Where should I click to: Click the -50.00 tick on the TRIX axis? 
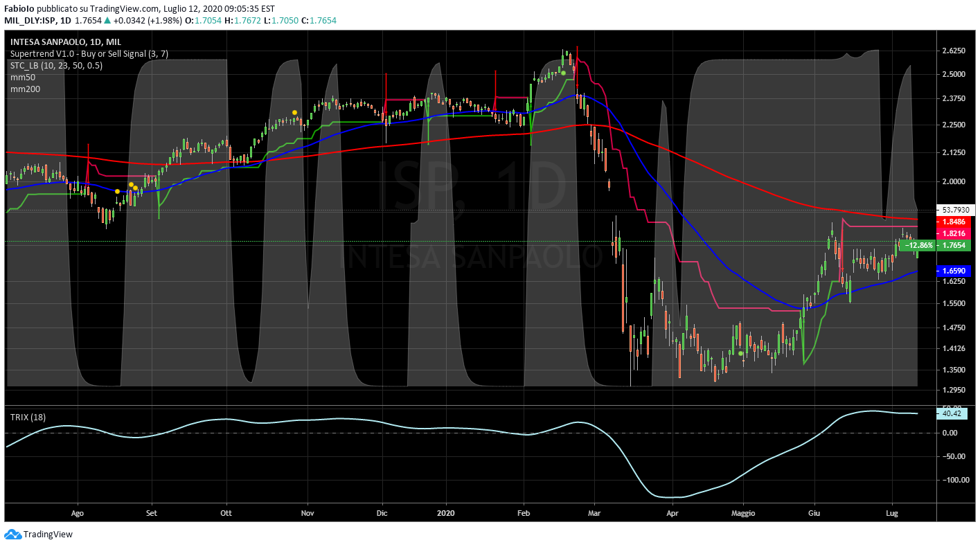pyautogui.click(x=952, y=456)
